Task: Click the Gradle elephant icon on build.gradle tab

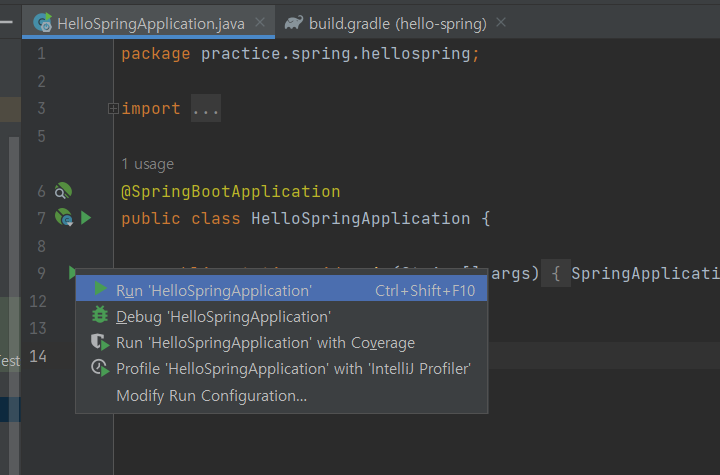Action: point(294,22)
